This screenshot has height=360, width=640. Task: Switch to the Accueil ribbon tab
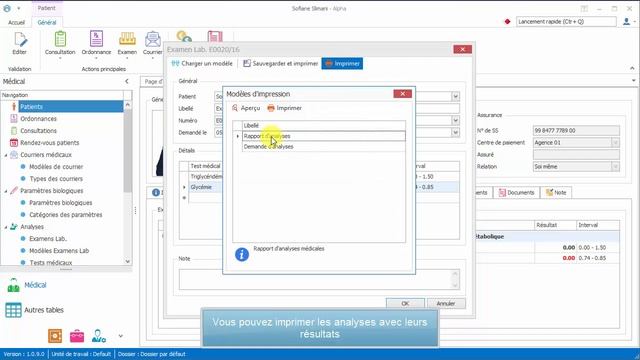tap(16, 22)
